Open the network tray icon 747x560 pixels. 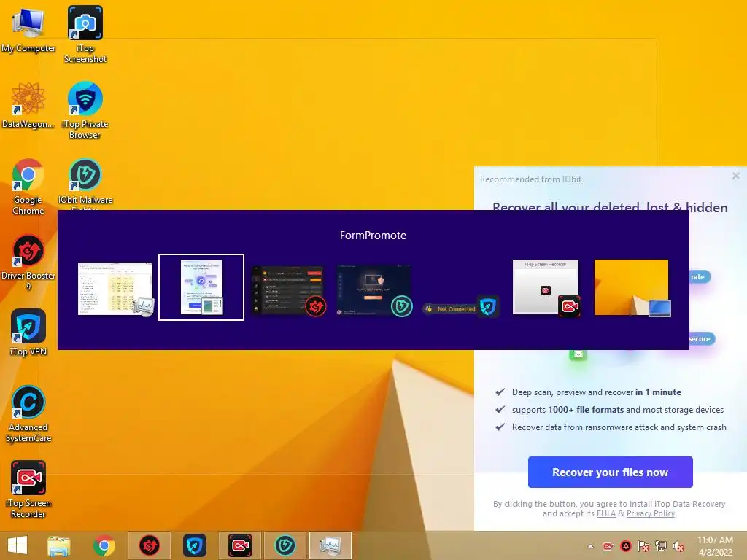pos(661,546)
